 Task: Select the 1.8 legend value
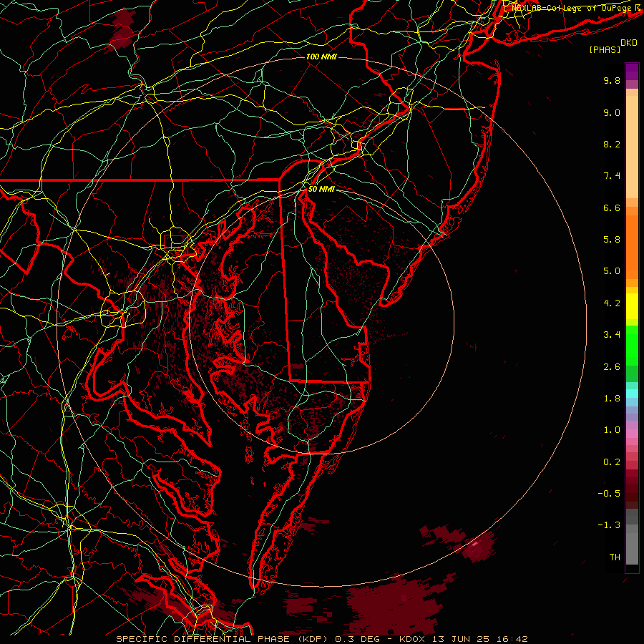tap(612, 399)
